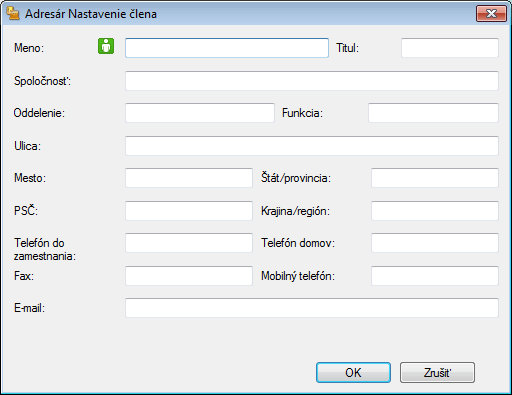Cancel with the Zrušiť button
The height and width of the screenshot is (395, 512).
coord(437,372)
